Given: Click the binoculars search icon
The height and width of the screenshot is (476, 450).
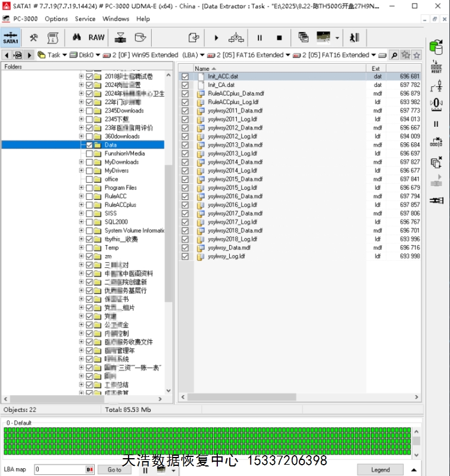Looking at the screenshot, I should [x=76, y=37].
